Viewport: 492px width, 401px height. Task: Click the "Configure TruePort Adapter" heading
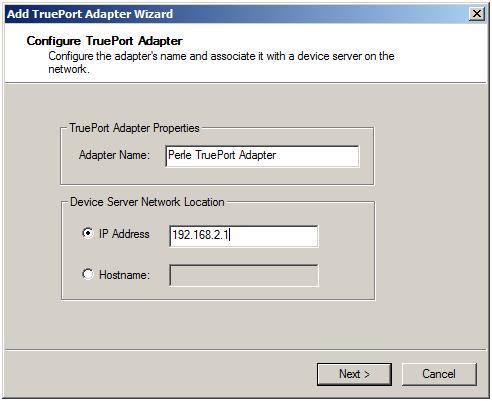click(104, 41)
